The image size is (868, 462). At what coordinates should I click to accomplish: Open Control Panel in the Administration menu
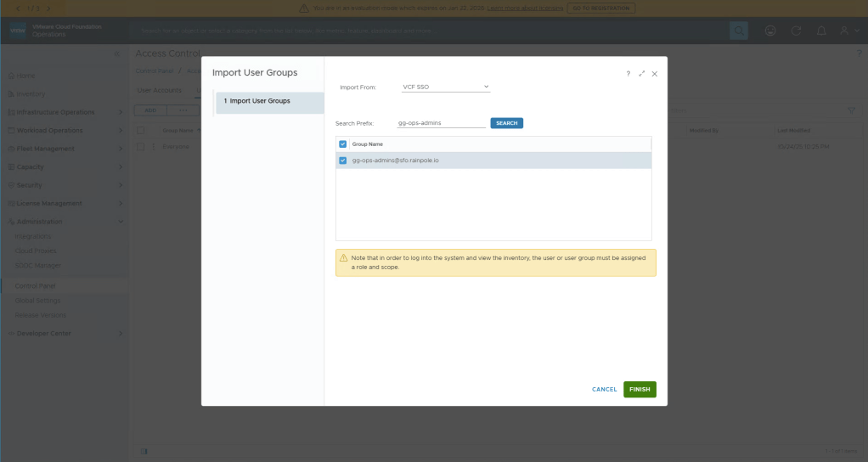[x=35, y=286]
